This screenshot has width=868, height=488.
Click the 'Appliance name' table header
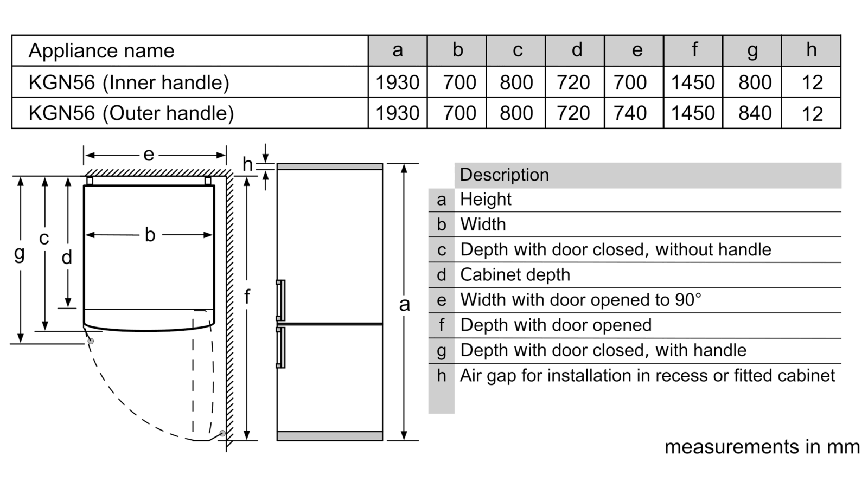click(101, 50)
